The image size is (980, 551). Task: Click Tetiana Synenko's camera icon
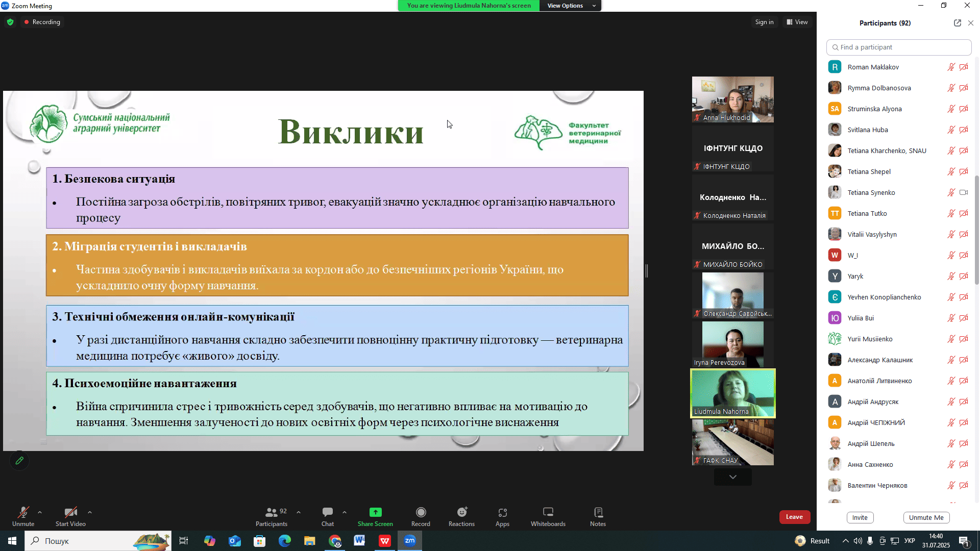[964, 192]
